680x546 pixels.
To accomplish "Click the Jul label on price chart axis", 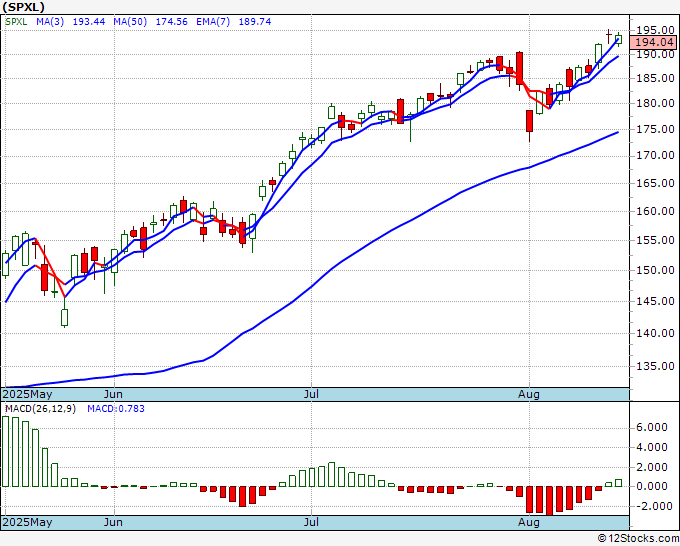I will coord(311,395).
